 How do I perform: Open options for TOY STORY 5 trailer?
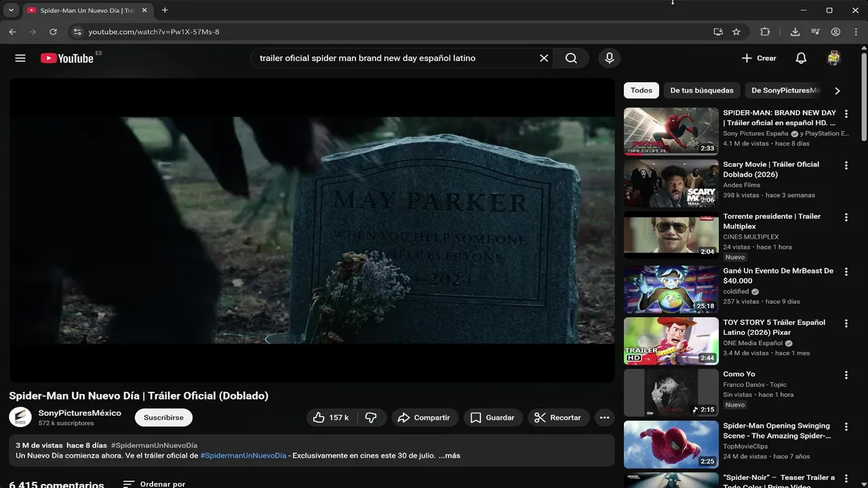click(846, 323)
